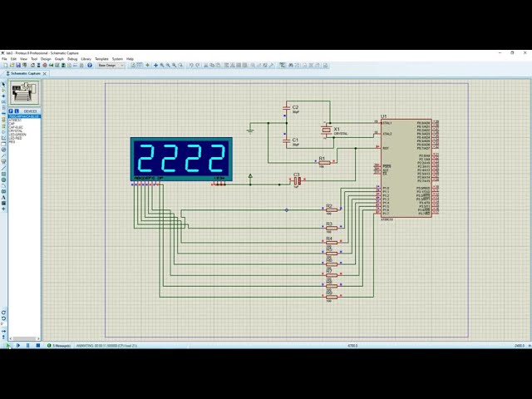
Task: Click the Open Design folder icon
Action: [12, 65]
